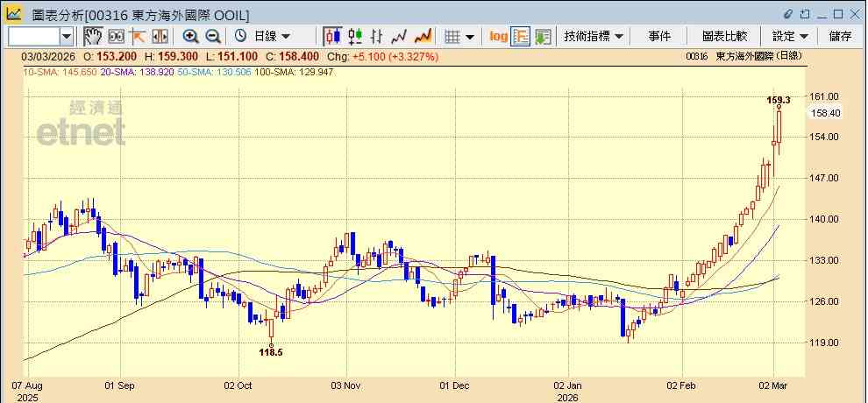Open the 日線 period dropdown
868x403 pixels.
pyautogui.click(x=271, y=37)
